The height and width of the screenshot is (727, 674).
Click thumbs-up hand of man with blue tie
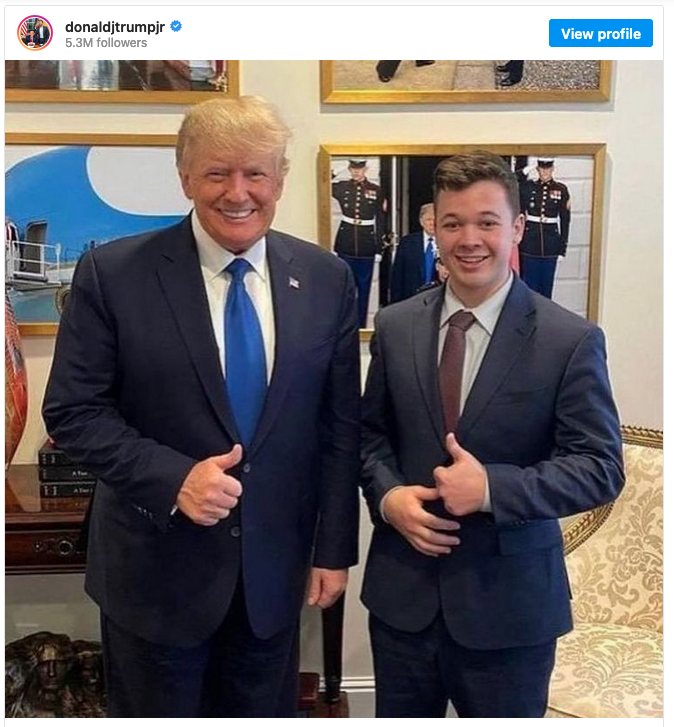coord(211,485)
